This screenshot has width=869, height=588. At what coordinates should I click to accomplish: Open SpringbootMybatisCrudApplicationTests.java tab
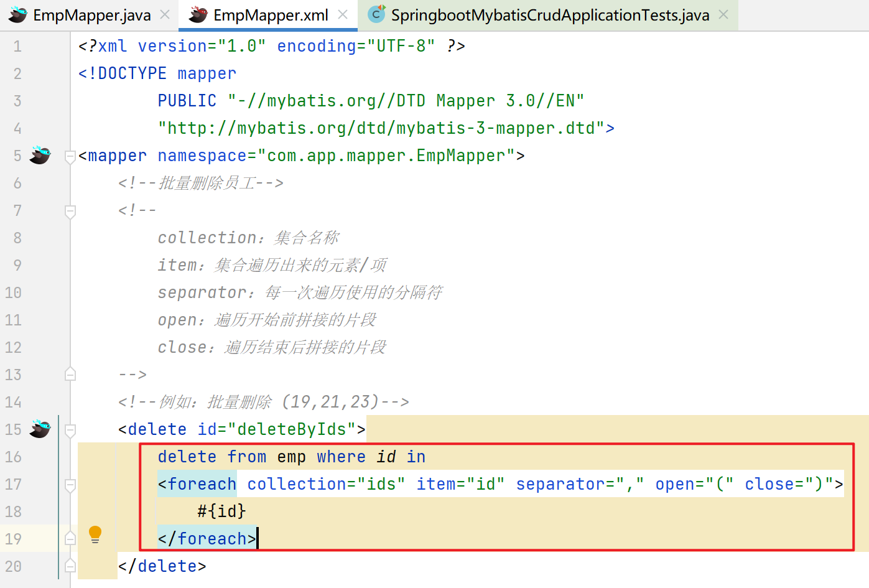pos(550,15)
